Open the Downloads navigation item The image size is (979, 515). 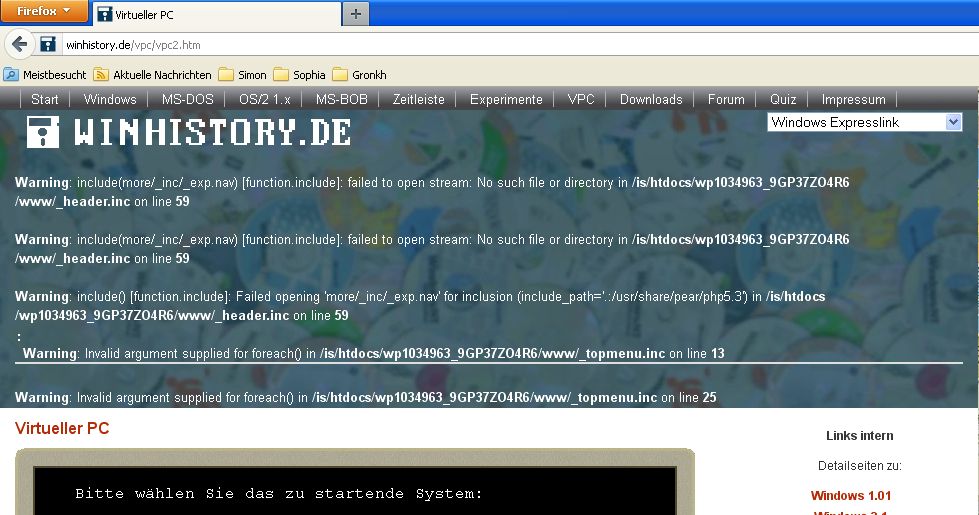click(650, 99)
